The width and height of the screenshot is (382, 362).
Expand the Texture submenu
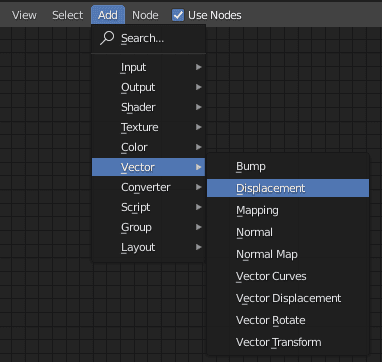click(149, 127)
